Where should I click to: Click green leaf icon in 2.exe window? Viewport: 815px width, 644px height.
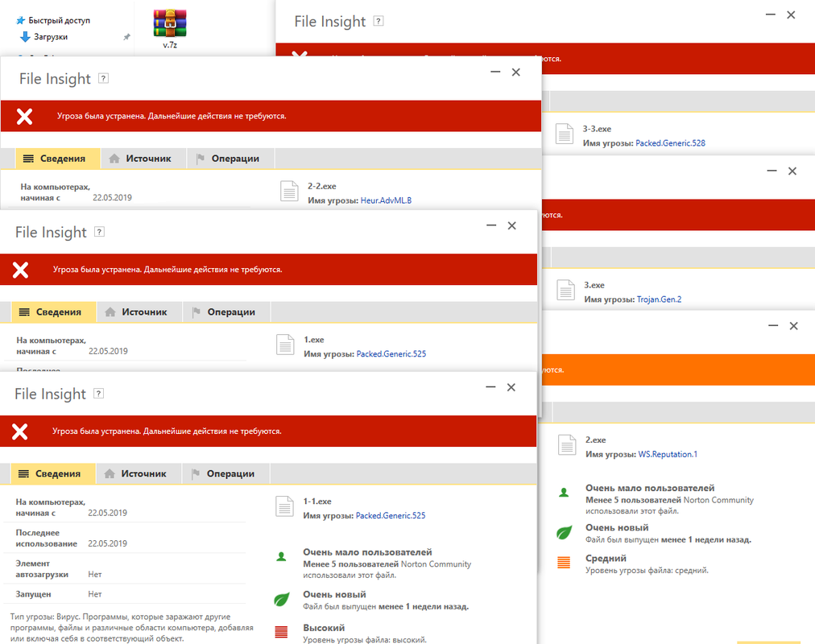[564, 532]
